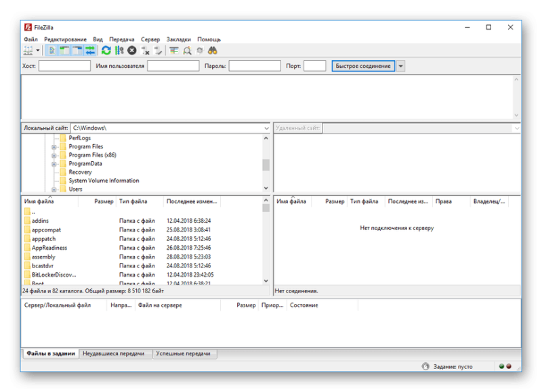Toggle synchronized browsing

point(200,51)
